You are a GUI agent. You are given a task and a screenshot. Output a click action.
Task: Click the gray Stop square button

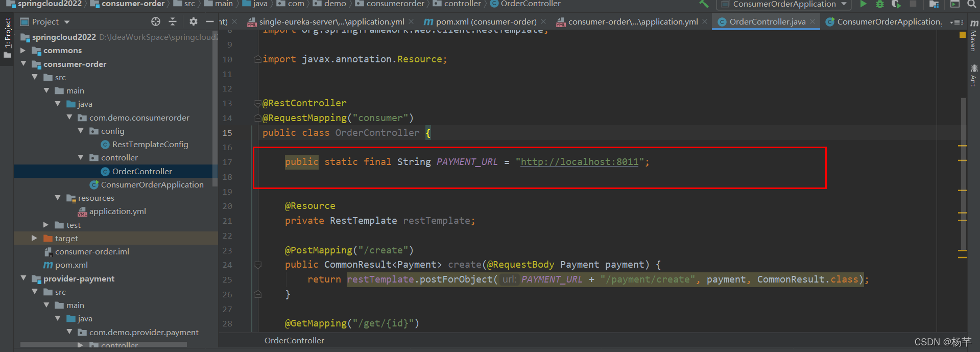[x=913, y=4]
